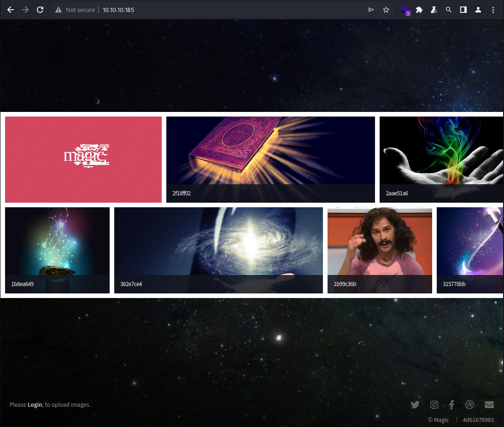
Task: Bookmark this page with the star
Action: pos(386,10)
